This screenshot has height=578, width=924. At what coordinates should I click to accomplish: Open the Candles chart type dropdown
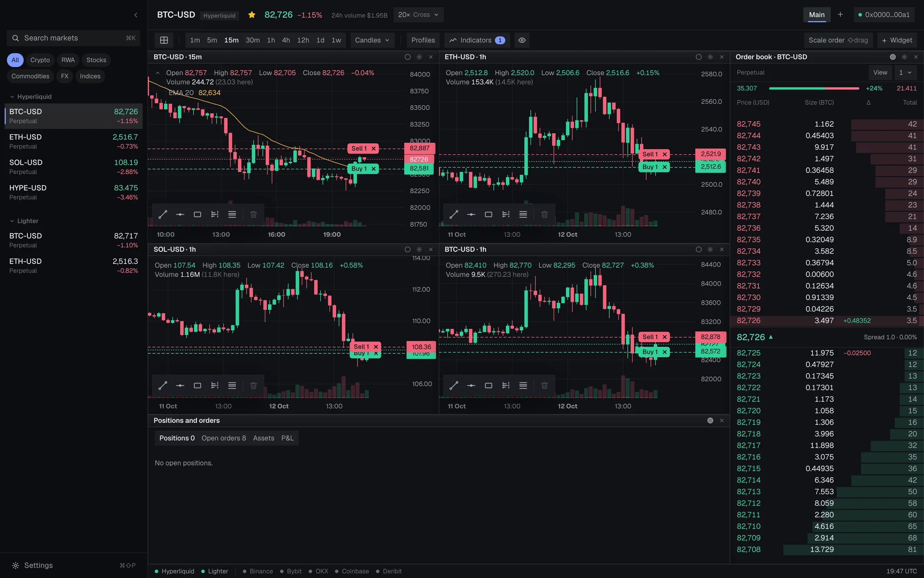372,40
